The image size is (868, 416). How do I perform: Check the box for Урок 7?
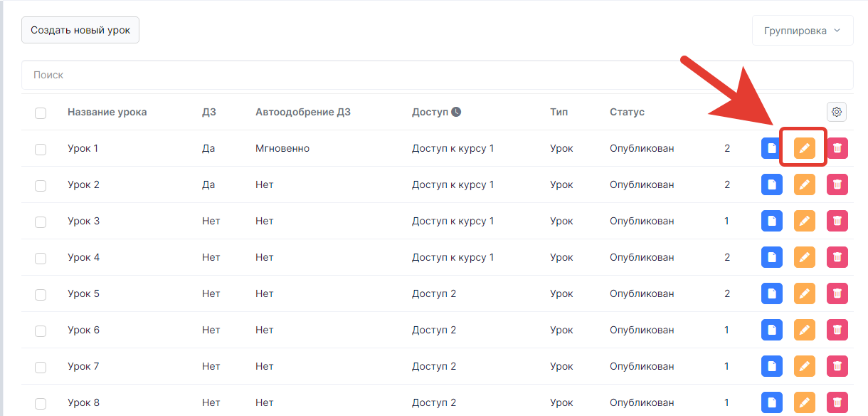[x=41, y=367]
